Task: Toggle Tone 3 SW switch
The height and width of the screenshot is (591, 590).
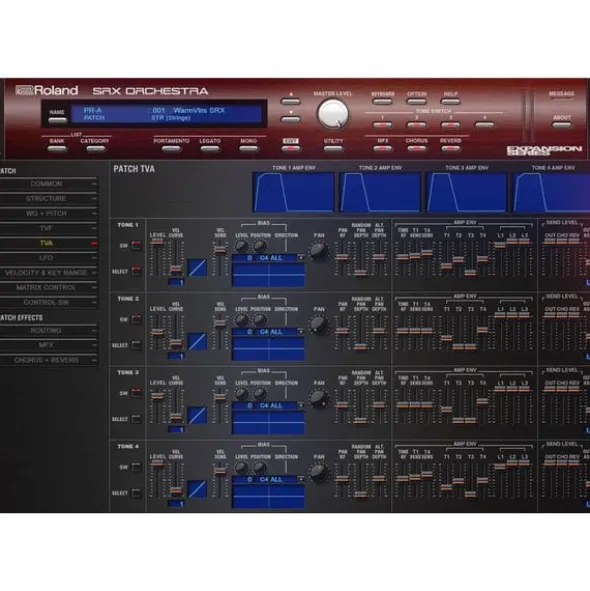Action: (136, 393)
